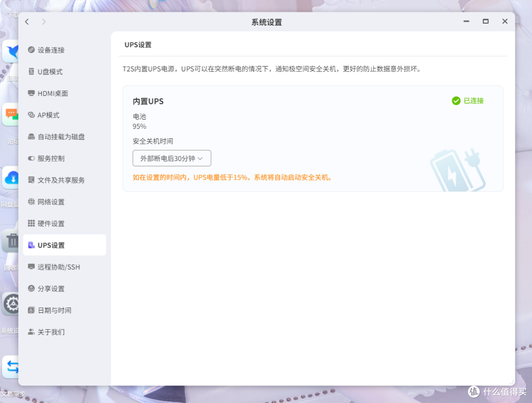Screen dimensions: 532x403
Task: Go back with the left arrow
Action: coord(27,22)
